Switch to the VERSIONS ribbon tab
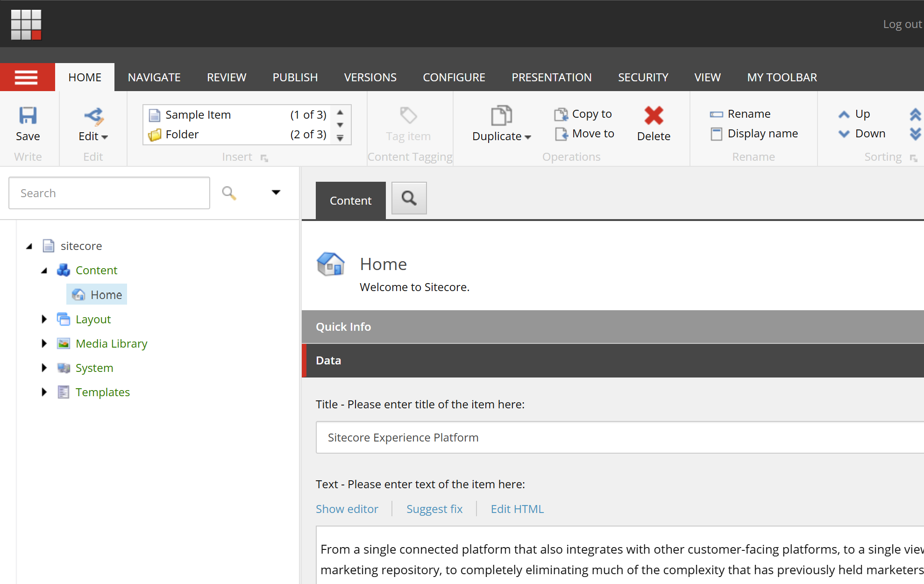Viewport: 924px width, 584px height. (370, 77)
